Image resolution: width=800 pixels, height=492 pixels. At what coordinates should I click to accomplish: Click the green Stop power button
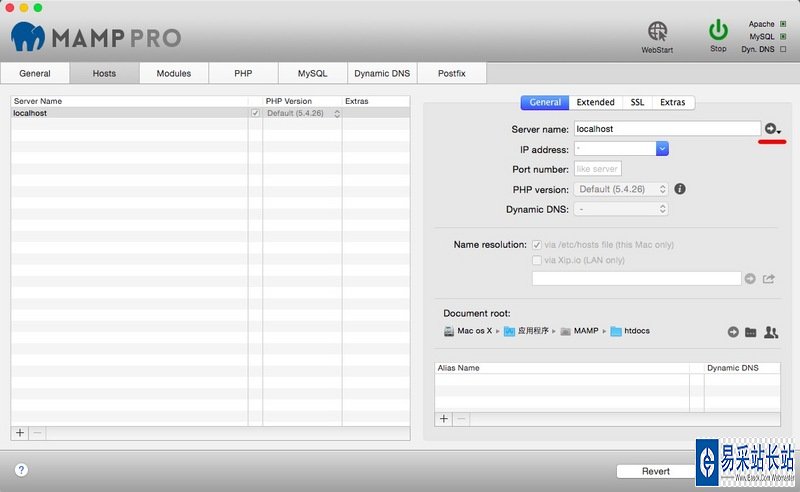point(718,30)
